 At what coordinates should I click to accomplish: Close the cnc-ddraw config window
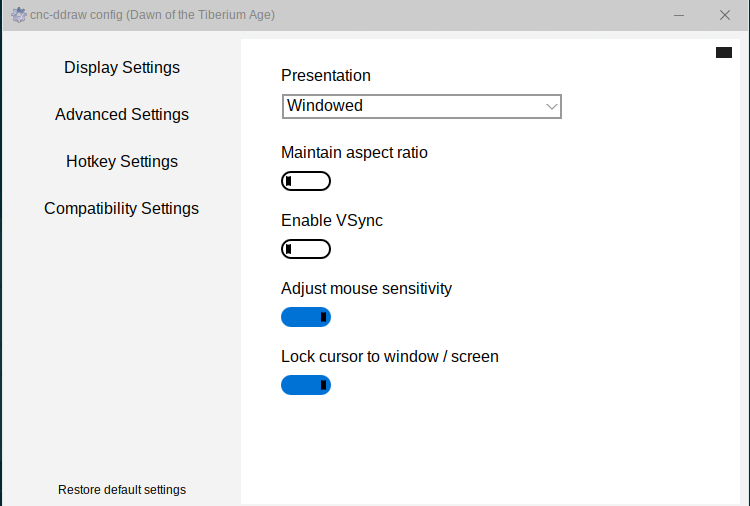click(725, 15)
